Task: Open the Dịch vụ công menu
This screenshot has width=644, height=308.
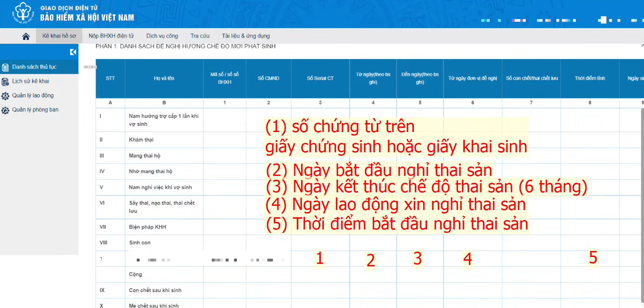Action: pos(162,36)
